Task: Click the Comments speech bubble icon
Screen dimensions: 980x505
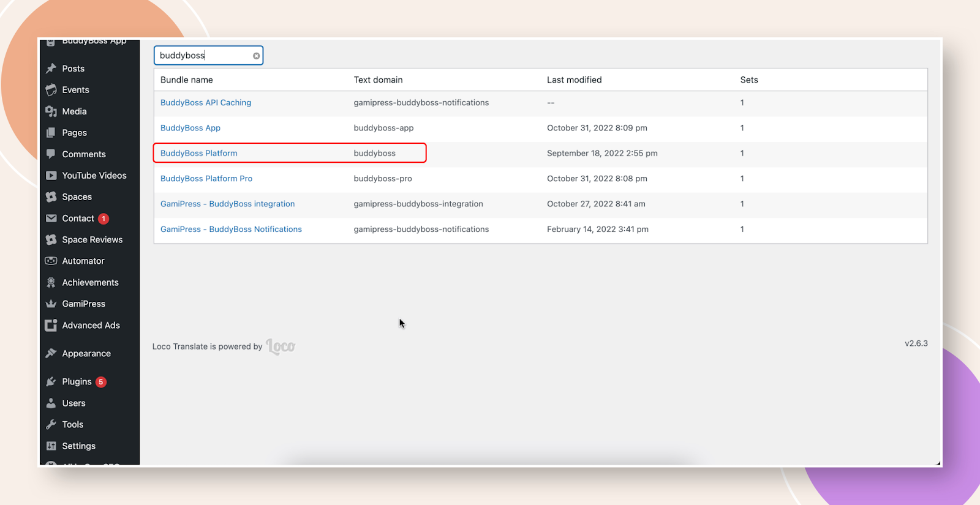Action: pyautogui.click(x=51, y=154)
